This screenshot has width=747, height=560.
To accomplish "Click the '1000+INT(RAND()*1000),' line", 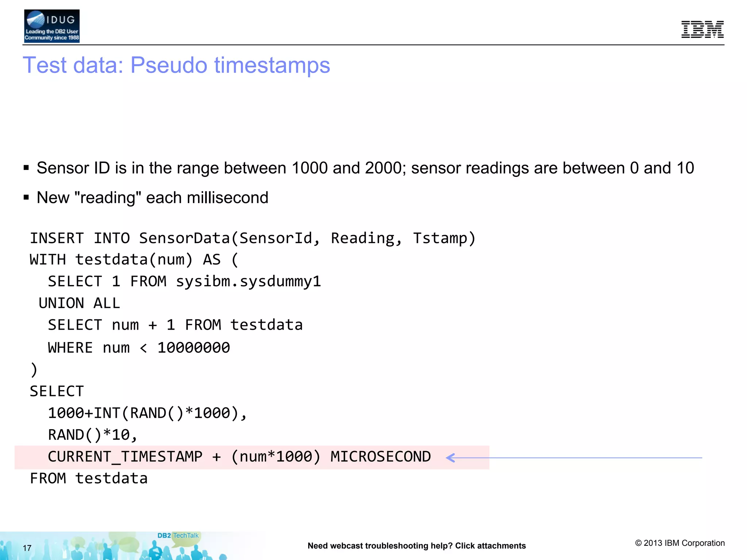I will coord(148,413).
